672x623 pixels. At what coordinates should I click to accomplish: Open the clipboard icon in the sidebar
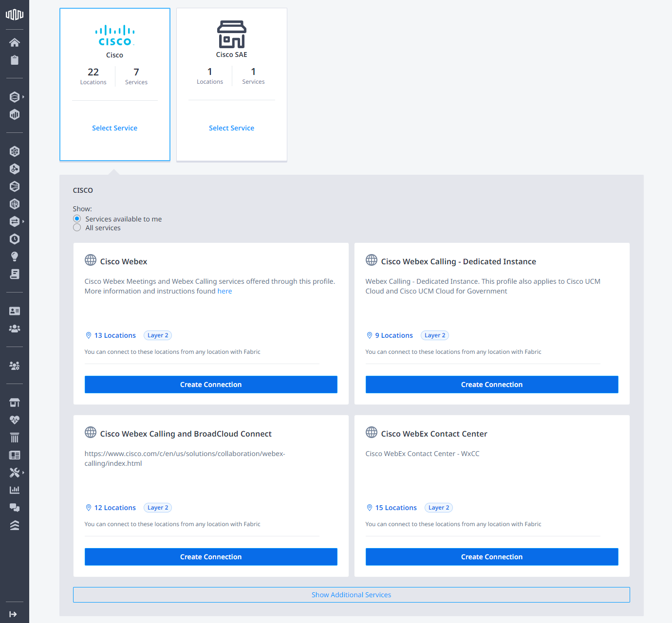point(15,60)
